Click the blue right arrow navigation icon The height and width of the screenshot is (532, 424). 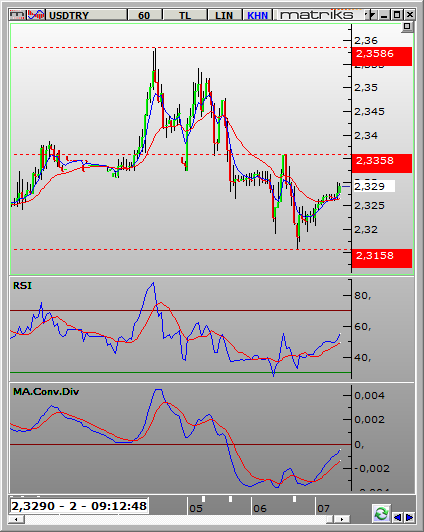[x=409, y=517]
